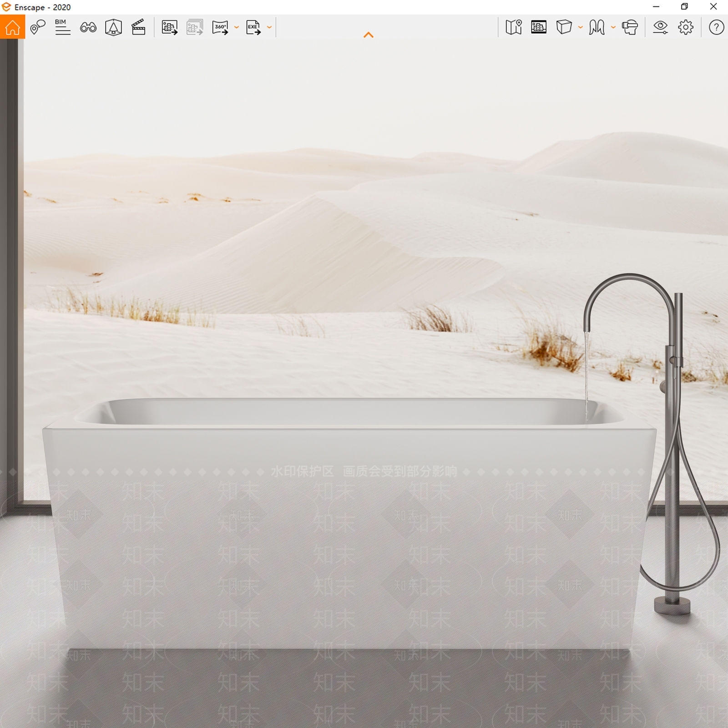Toggle the Mini Map icon
This screenshot has height=728, width=728.
point(514,27)
